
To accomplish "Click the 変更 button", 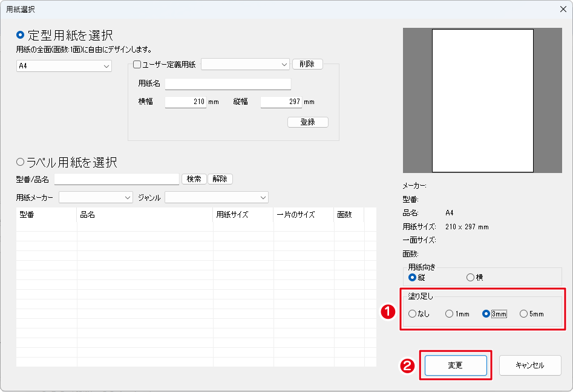I will pyautogui.click(x=455, y=365).
